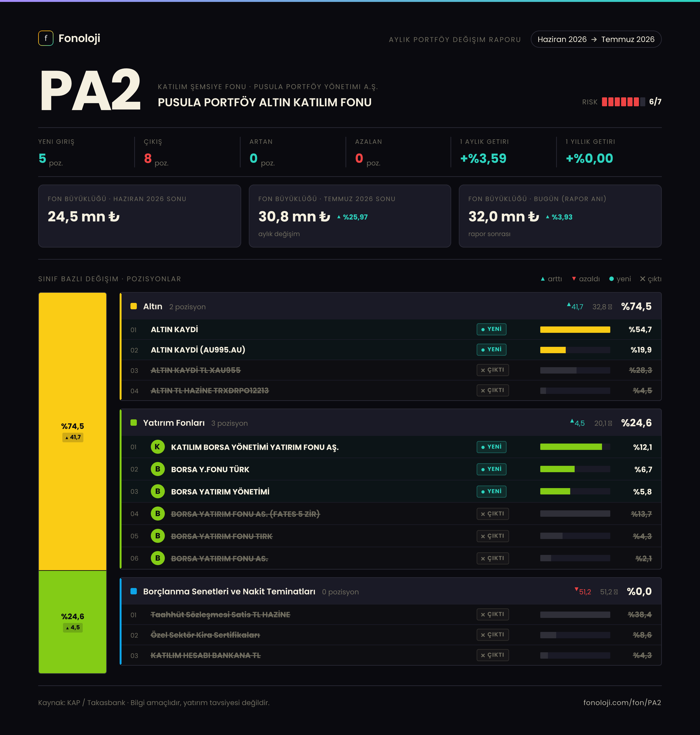
Task: Click the green square beside Yatırım Fonları
Action: 134,423
